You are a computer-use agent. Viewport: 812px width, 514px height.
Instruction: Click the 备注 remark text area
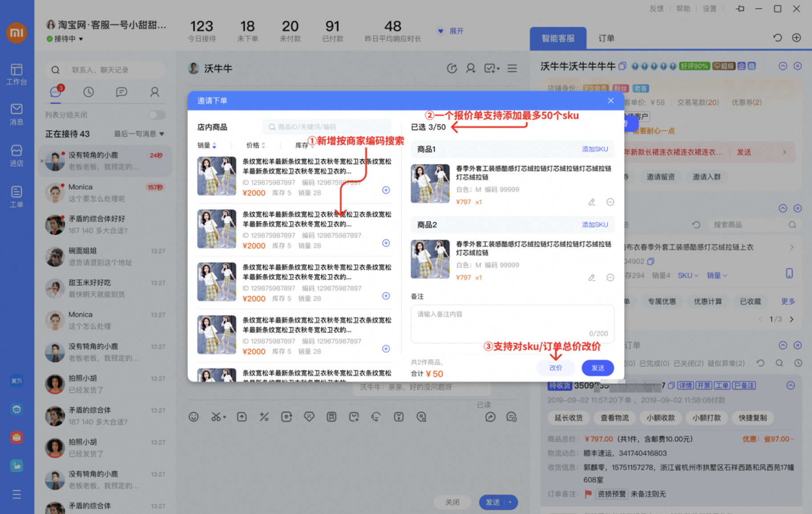[x=512, y=324]
